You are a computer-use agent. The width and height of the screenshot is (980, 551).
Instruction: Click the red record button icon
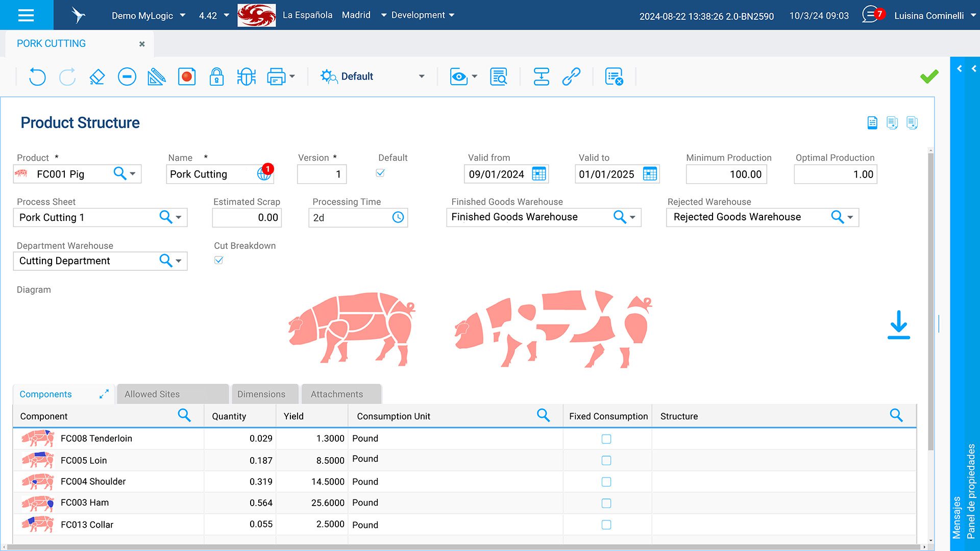coord(187,77)
